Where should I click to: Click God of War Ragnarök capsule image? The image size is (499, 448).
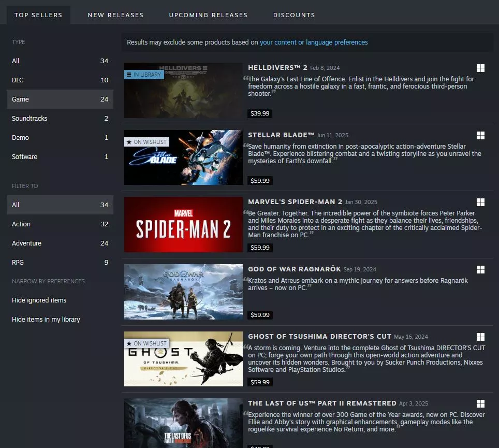pyautogui.click(x=183, y=292)
